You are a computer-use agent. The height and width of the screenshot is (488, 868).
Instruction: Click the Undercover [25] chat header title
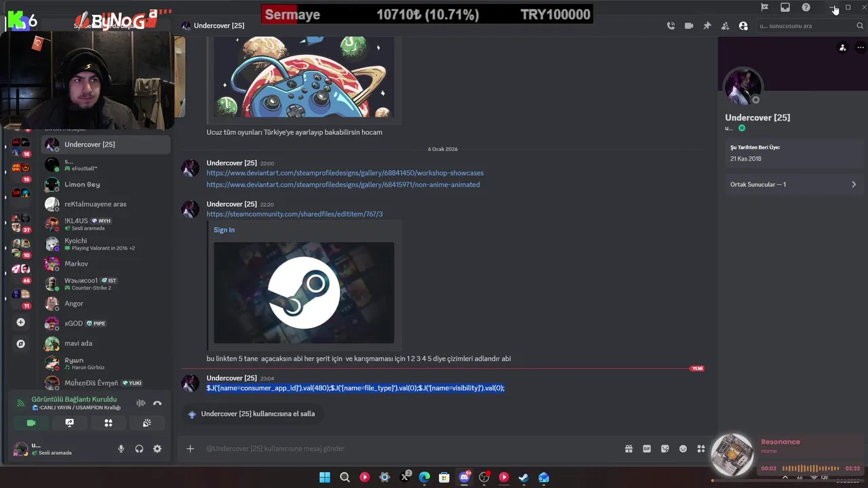coord(219,26)
